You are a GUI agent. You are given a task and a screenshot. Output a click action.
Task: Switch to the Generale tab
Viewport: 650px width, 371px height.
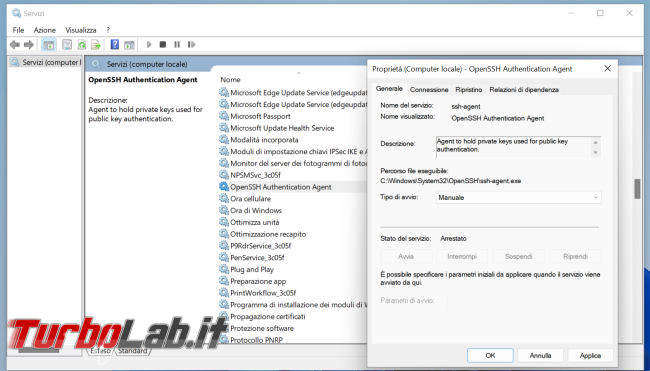tap(389, 89)
